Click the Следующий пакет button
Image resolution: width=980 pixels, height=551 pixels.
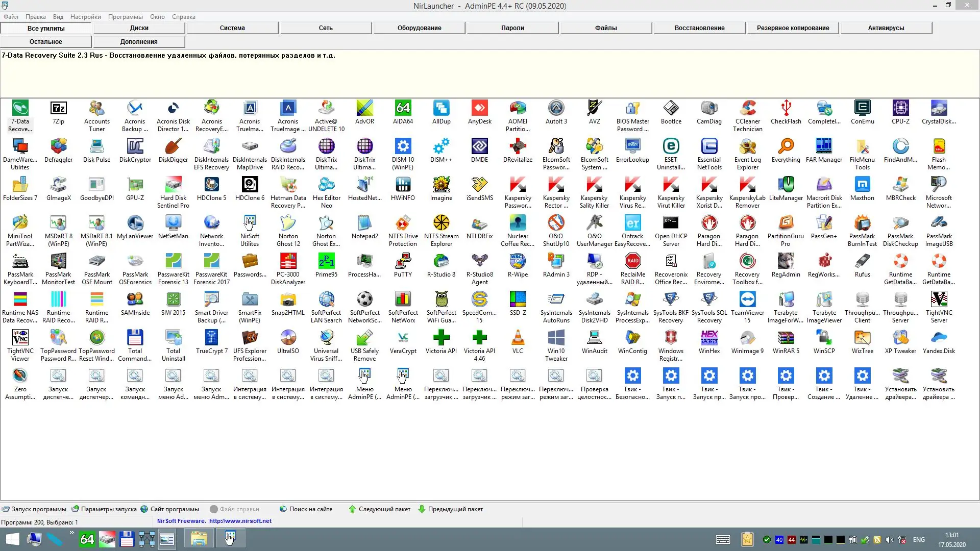[x=379, y=509]
